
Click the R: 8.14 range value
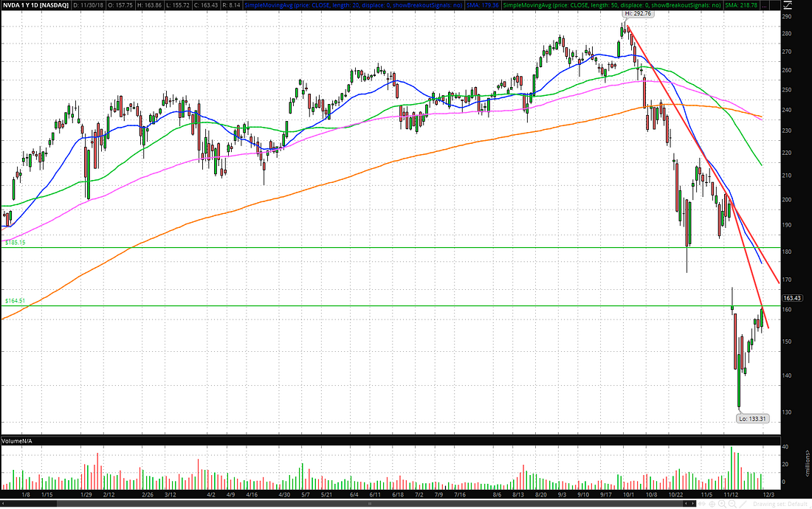[232, 5]
